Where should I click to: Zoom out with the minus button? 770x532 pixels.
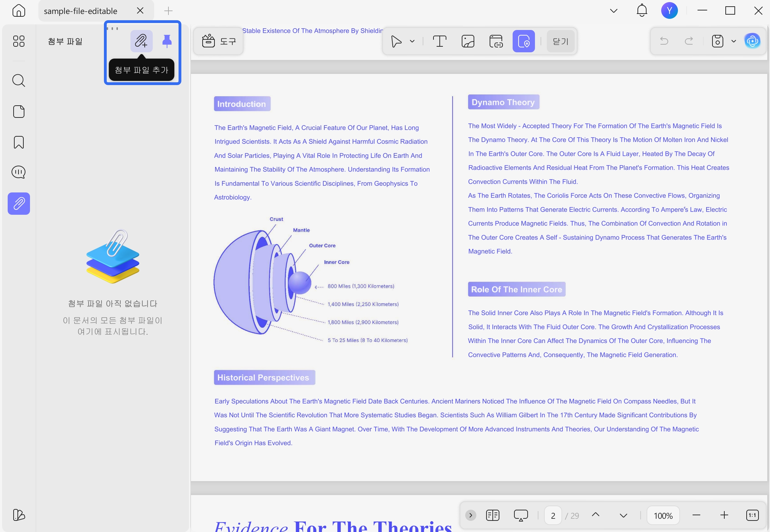click(x=696, y=515)
